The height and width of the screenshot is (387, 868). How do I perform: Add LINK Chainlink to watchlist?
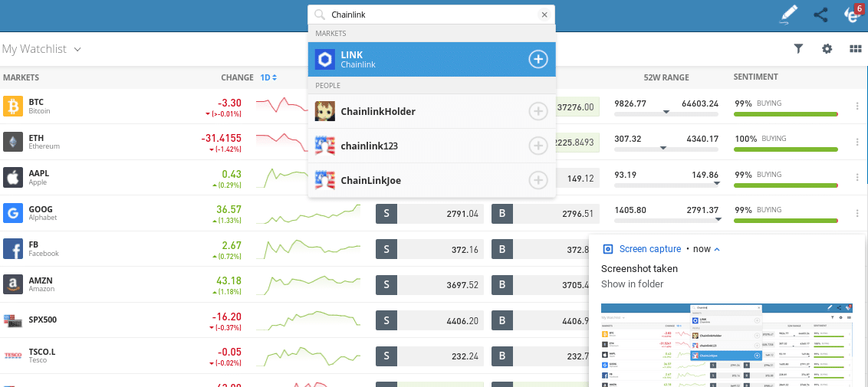538,59
